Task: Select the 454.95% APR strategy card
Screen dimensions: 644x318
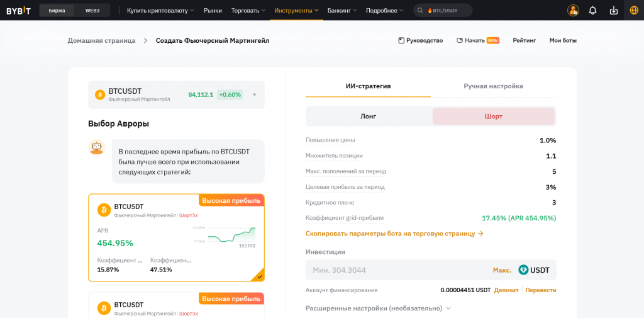Action: (176, 237)
